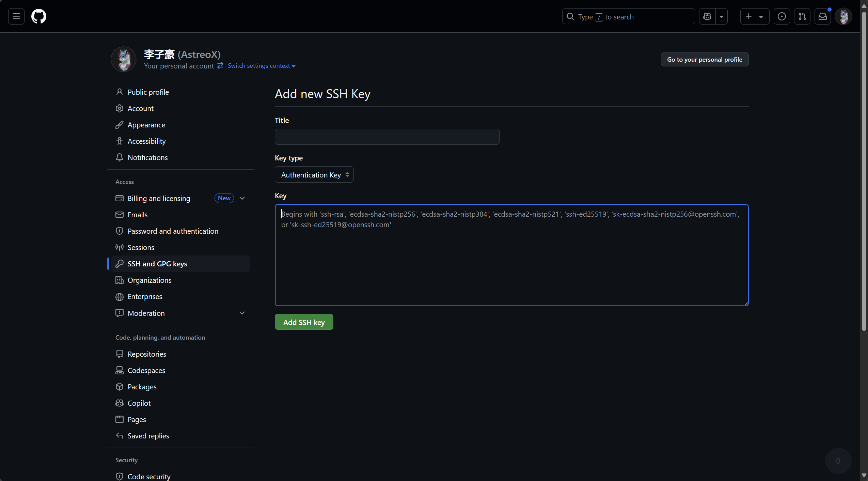
Task: Click the GitHub Octocat logo
Action: (x=39, y=16)
